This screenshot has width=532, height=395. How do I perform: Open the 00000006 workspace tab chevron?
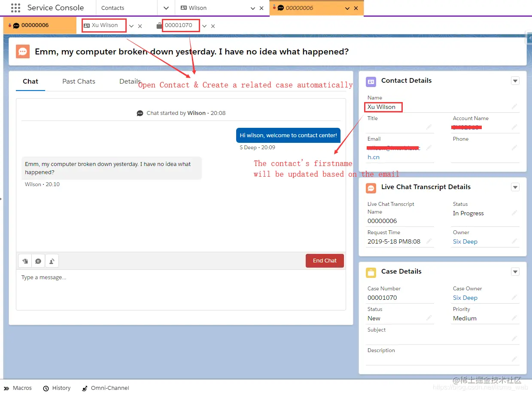(x=347, y=8)
